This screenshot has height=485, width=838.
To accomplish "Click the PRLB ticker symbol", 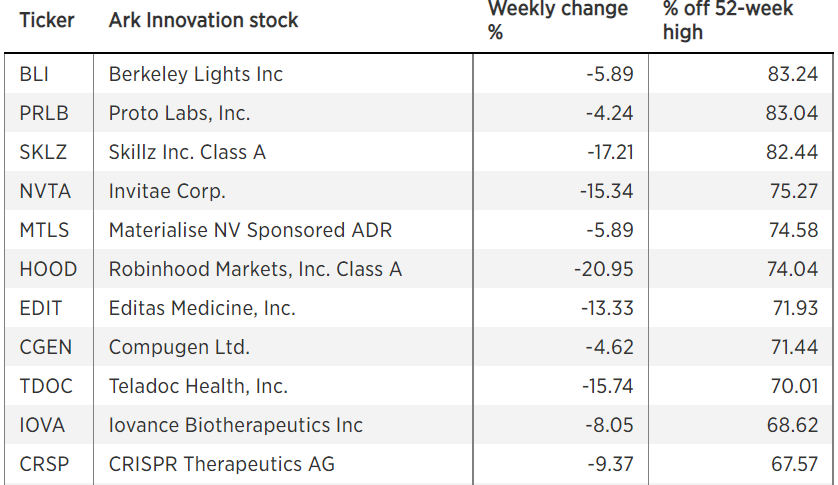I will point(44,113).
